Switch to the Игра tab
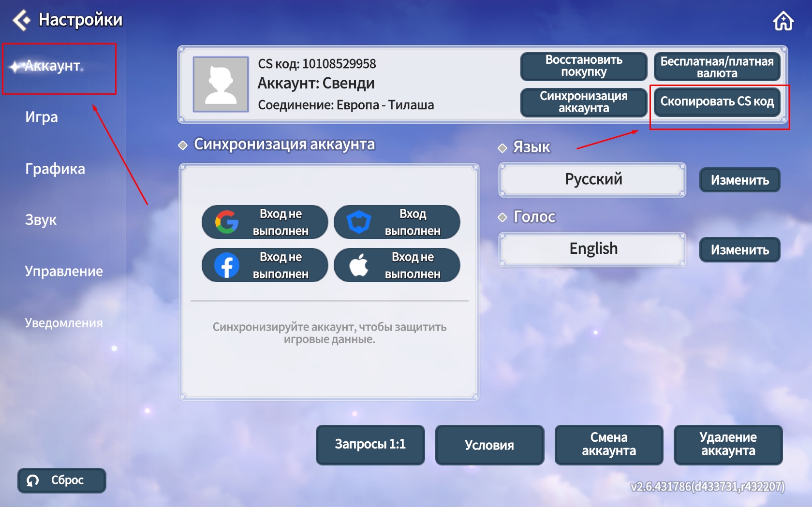This screenshot has width=812, height=507. (42, 117)
